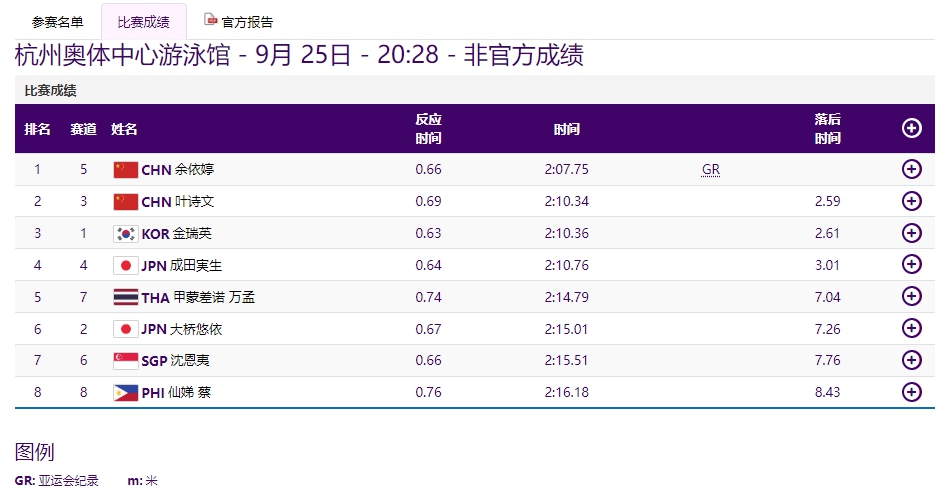Click the Singapore flag for 沈恩夷
The image size is (945, 503).
[125, 361]
